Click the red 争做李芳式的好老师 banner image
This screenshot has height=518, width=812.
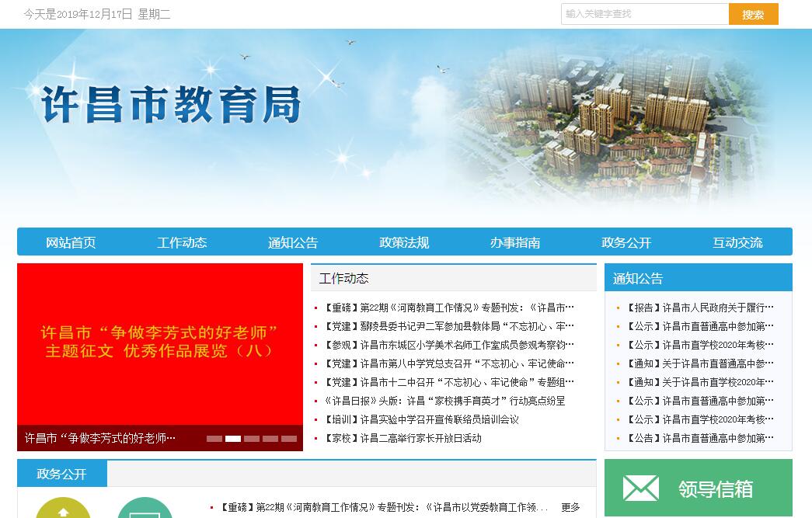[x=159, y=343]
